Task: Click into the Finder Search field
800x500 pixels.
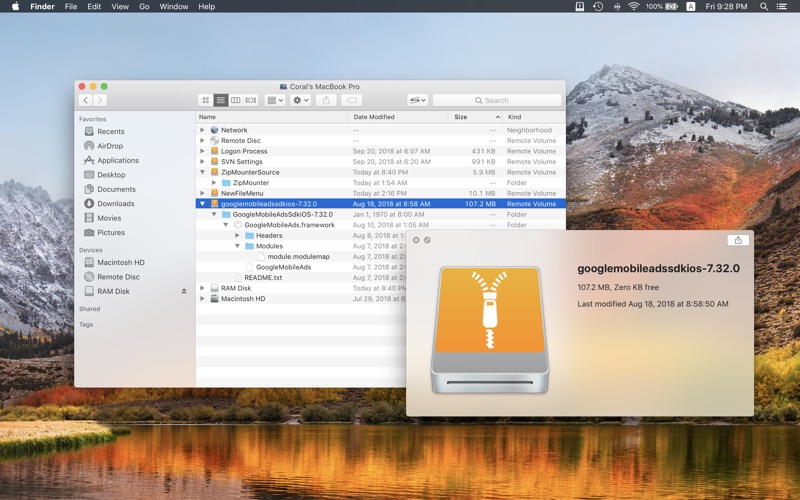Action: pos(497,101)
